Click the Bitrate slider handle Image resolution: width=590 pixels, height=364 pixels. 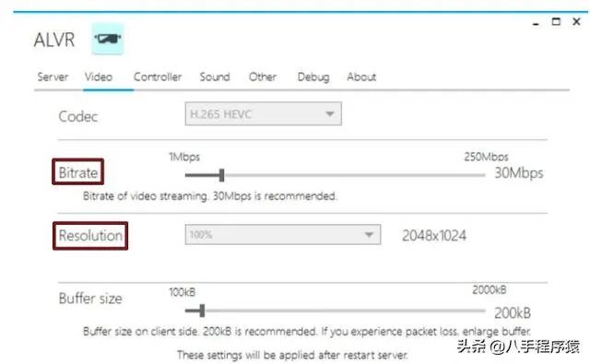click(221, 175)
